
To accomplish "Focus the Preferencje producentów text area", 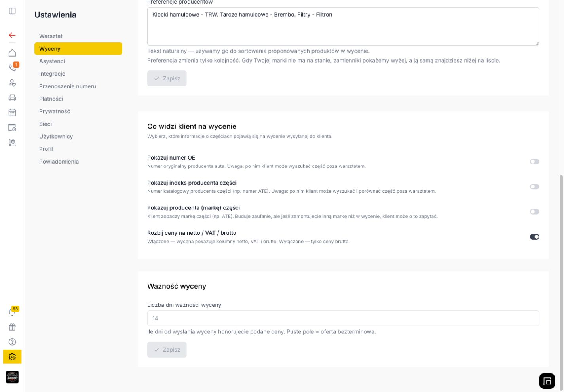I will (343, 26).
